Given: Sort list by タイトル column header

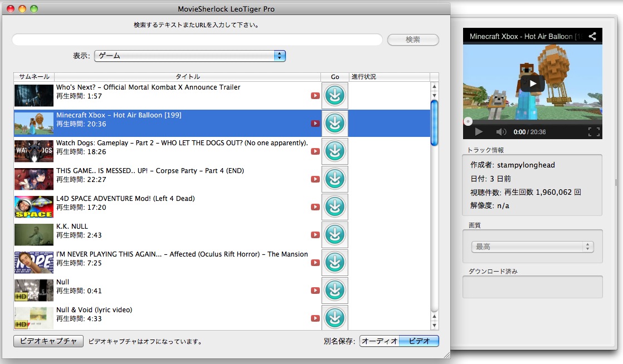Looking at the screenshot, I should [187, 77].
